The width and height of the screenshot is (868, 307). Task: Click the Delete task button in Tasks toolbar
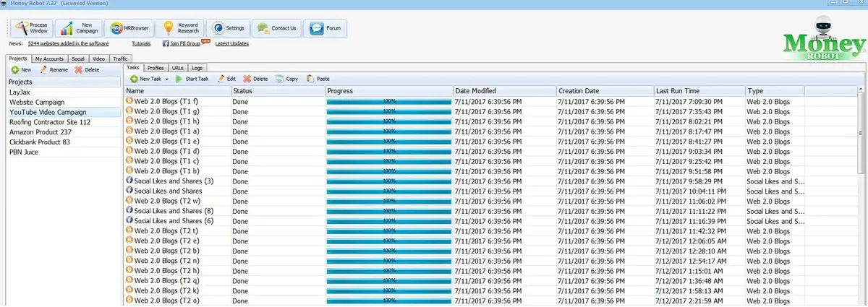pos(255,79)
